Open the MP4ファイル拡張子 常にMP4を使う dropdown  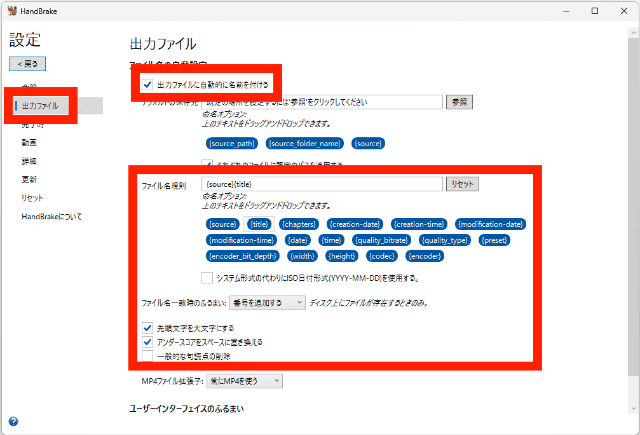[x=244, y=381]
